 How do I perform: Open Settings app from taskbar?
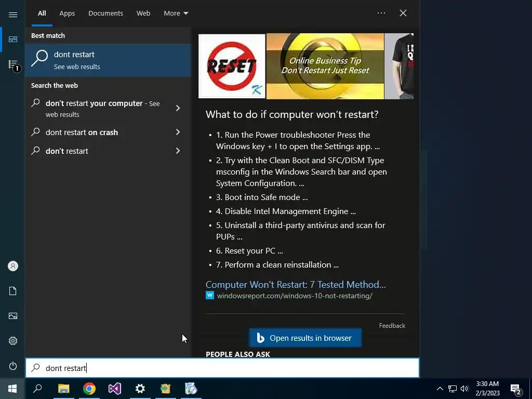pos(140,389)
